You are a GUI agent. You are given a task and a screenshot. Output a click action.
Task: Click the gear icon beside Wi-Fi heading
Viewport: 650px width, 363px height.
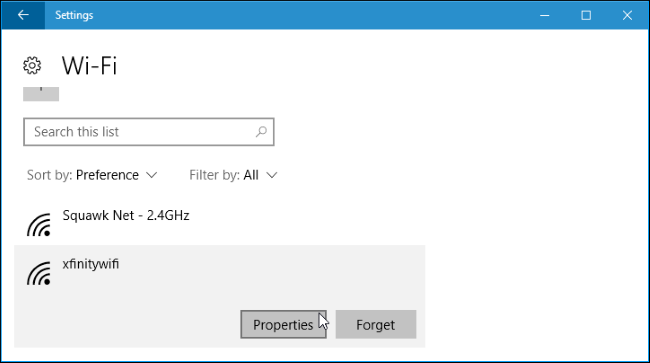point(32,65)
